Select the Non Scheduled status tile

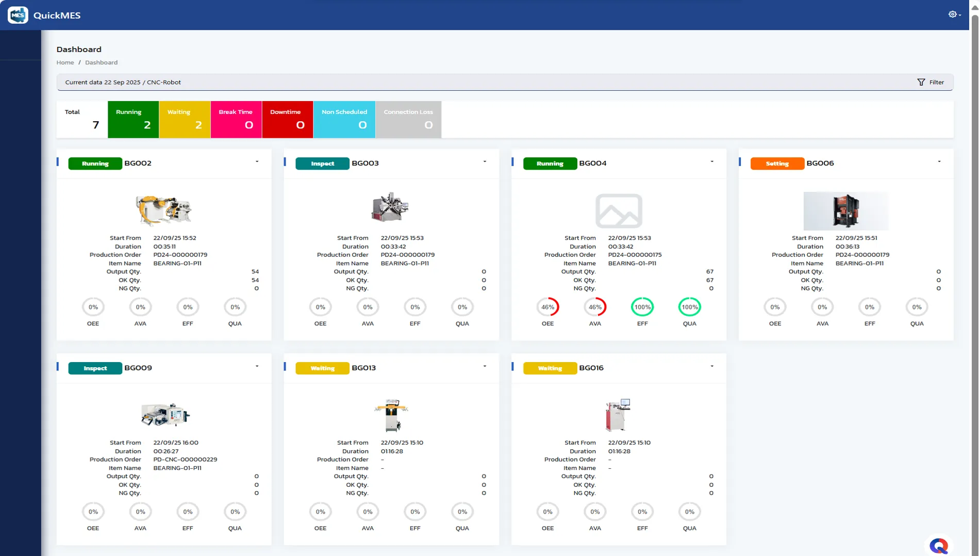tap(344, 120)
